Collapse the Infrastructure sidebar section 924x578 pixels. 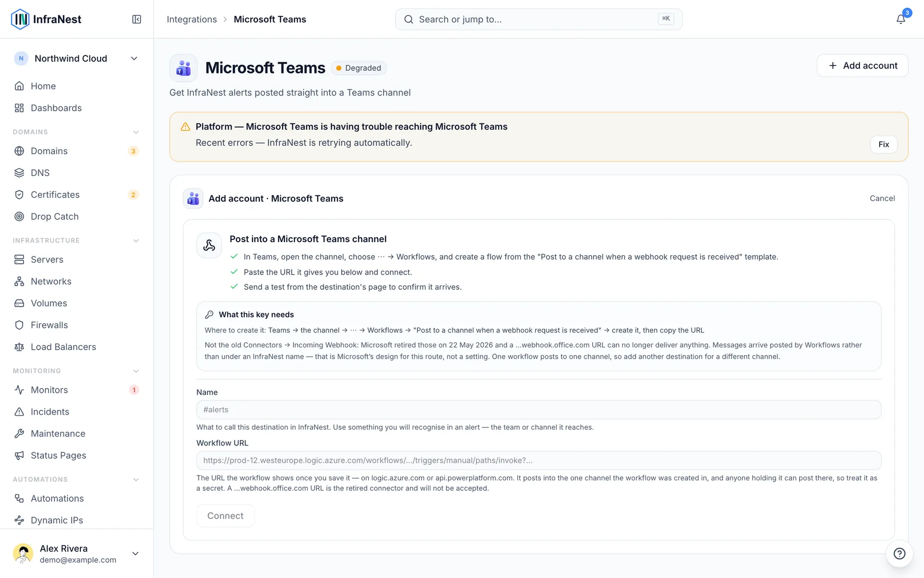tap(136, 241)
